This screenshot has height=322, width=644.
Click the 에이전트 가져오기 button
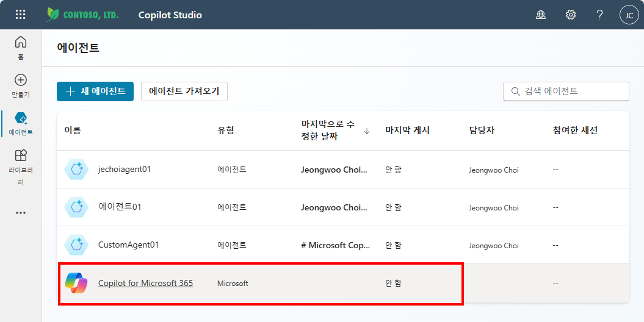click(x=184, y=91)
